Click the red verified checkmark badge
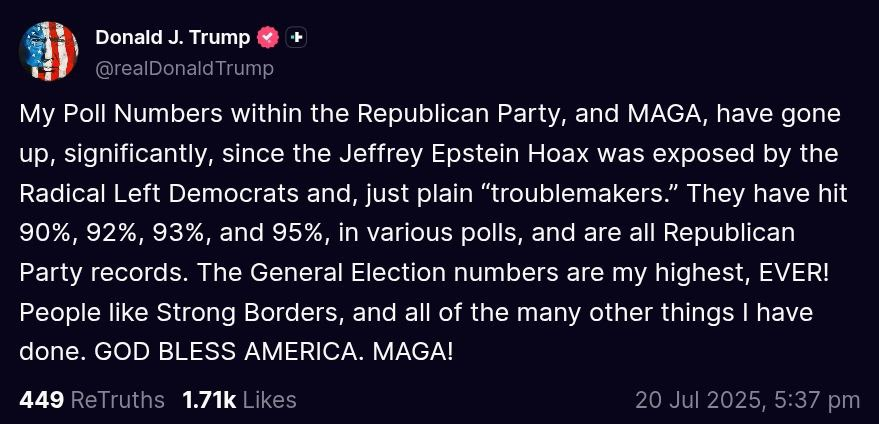The width and height of the screenshot is (879, 424). 268,38
